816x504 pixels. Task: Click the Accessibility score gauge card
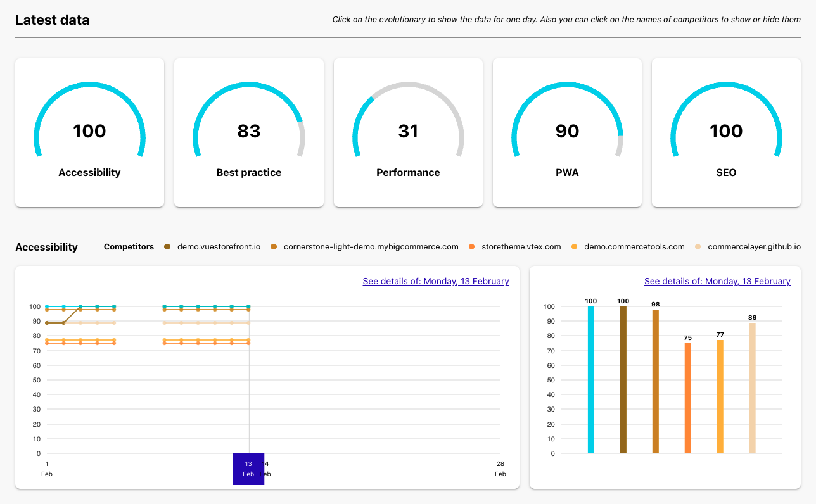point(89,132)
